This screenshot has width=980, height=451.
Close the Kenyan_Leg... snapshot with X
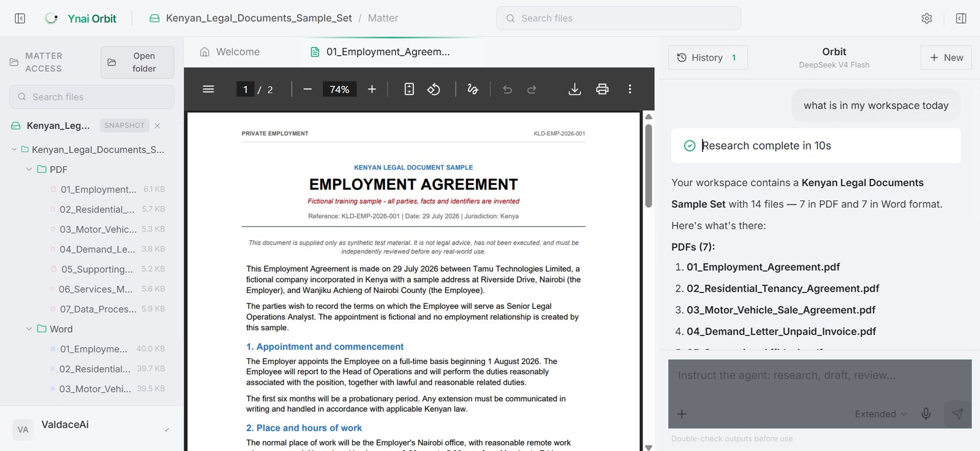point(157,126)
